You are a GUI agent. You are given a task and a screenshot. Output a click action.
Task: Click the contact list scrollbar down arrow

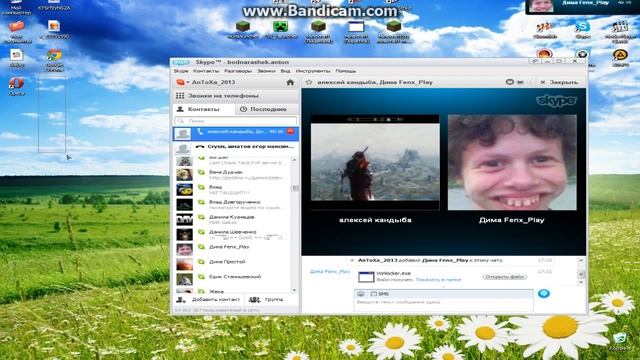click(x=295, y=291)
